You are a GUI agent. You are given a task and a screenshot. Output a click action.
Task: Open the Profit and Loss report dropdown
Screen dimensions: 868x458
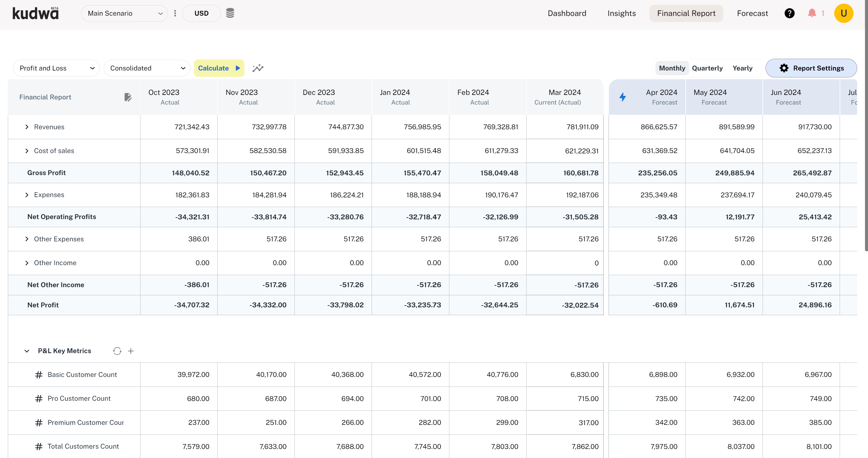pyautogui.click(x=56, y=68)
